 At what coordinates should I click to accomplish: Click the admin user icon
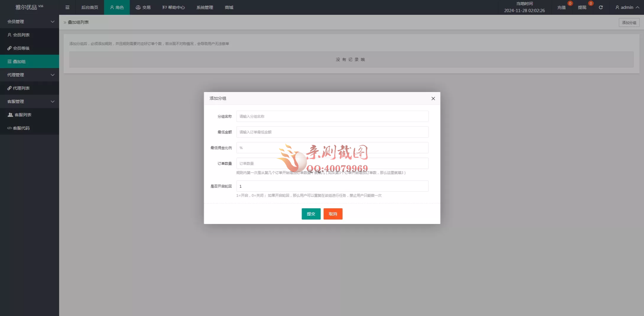617,7
